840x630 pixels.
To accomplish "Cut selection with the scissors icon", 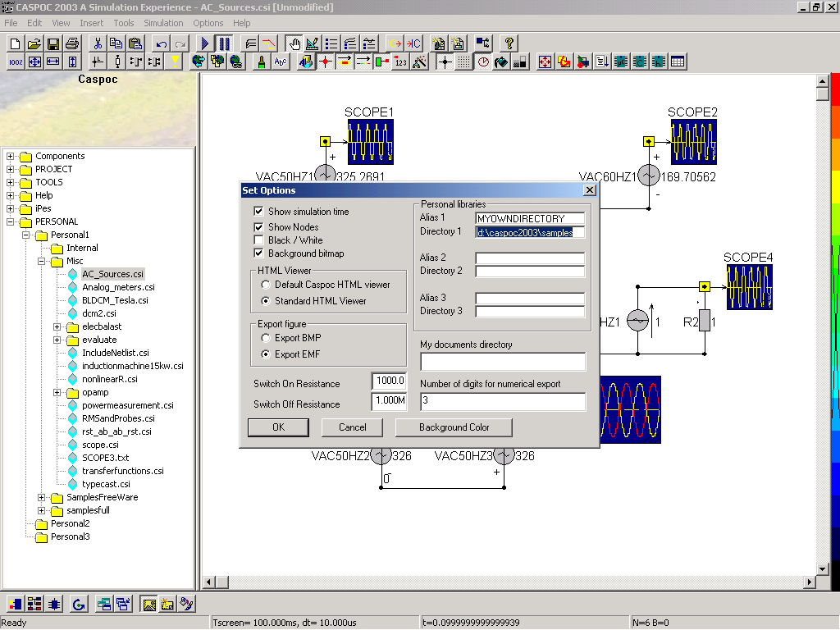I will point(97,43).
